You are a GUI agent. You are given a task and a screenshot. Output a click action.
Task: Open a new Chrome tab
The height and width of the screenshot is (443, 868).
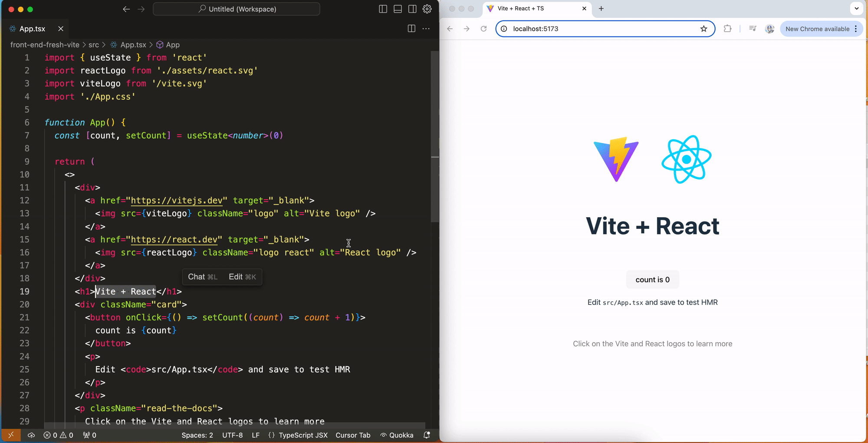pos(601,9)
